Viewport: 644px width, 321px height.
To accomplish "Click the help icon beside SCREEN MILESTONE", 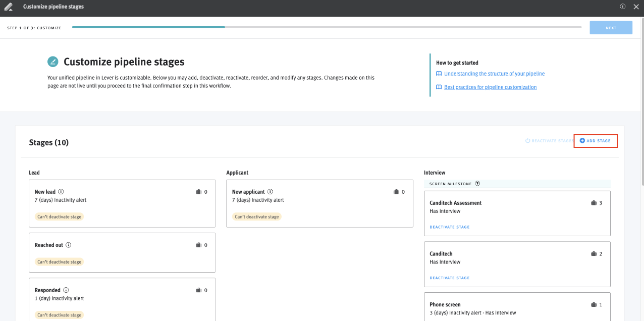I will click(477, 184).
